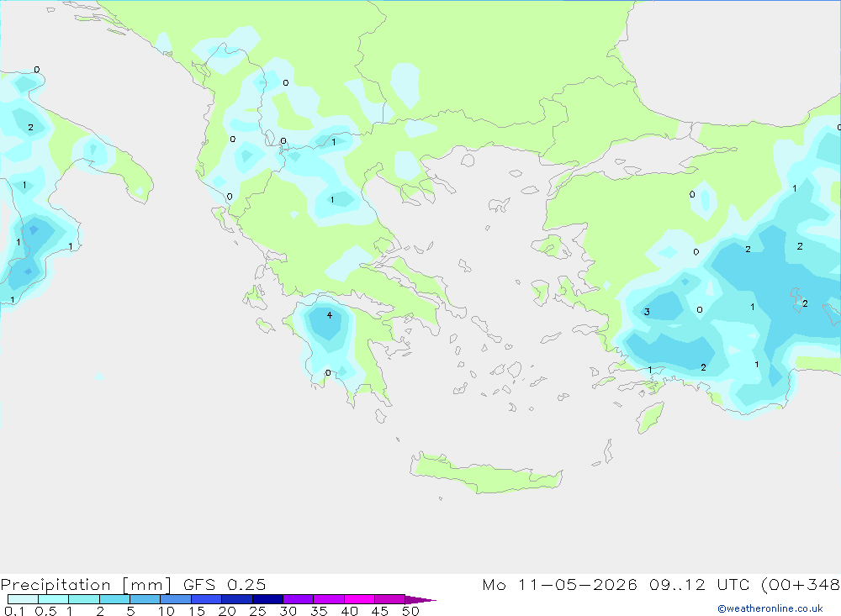Click the '4' value over the Peloponnese

click(x=330, y=315)
